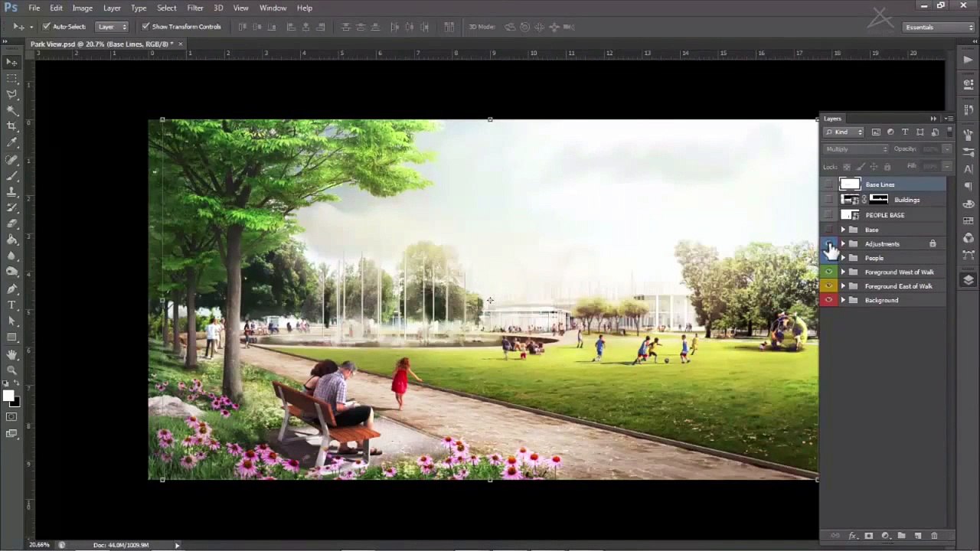The width and height of the screenshot is (980, 551).
Task: Expand the Base group
Action: coord(843,230)
